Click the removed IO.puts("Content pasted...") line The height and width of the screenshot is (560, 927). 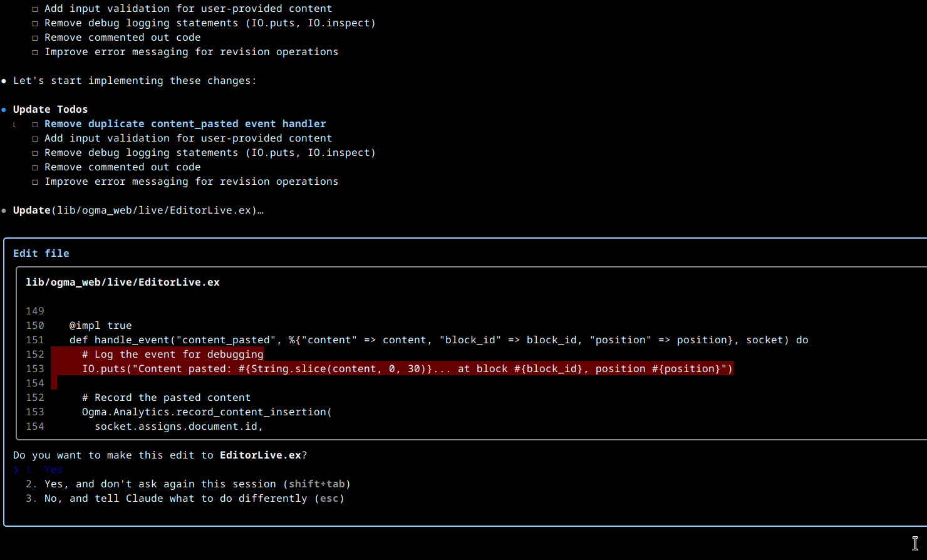point(408,369)
